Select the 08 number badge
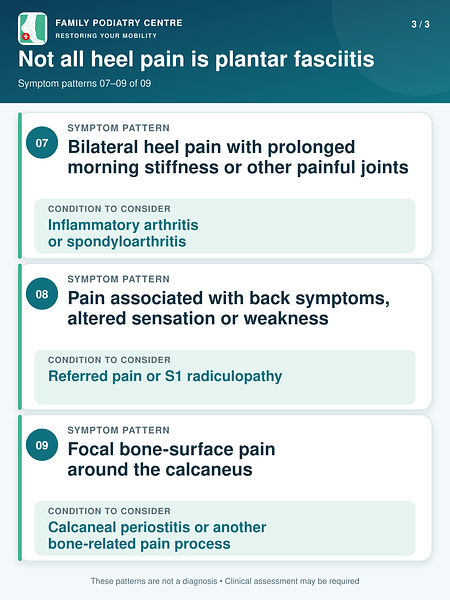The width and height of the screenshot is (450, 600). click(x=42, y=294)
